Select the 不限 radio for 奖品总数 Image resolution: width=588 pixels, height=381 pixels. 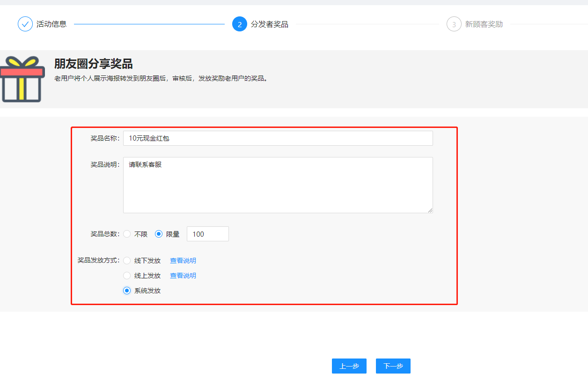[x=127, y=233]
